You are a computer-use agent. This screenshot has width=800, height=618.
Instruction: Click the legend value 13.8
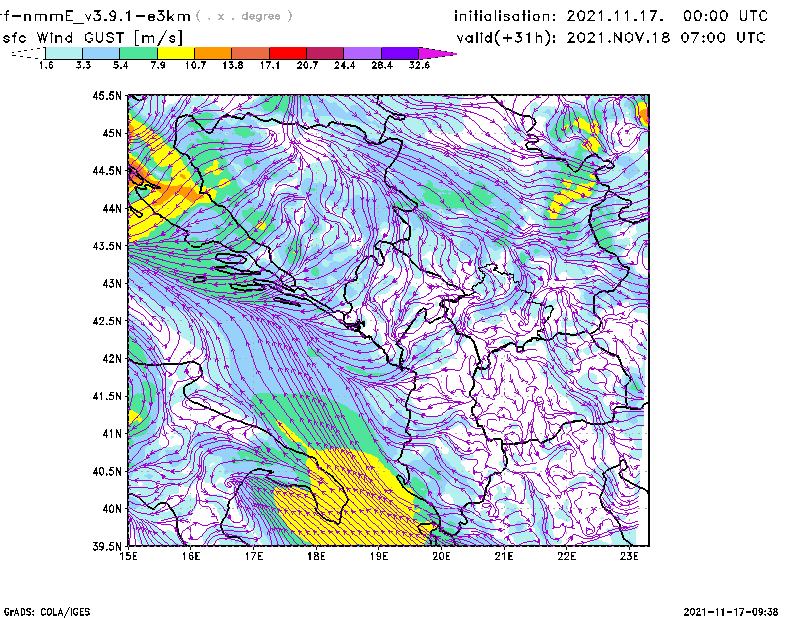(233, 65)
